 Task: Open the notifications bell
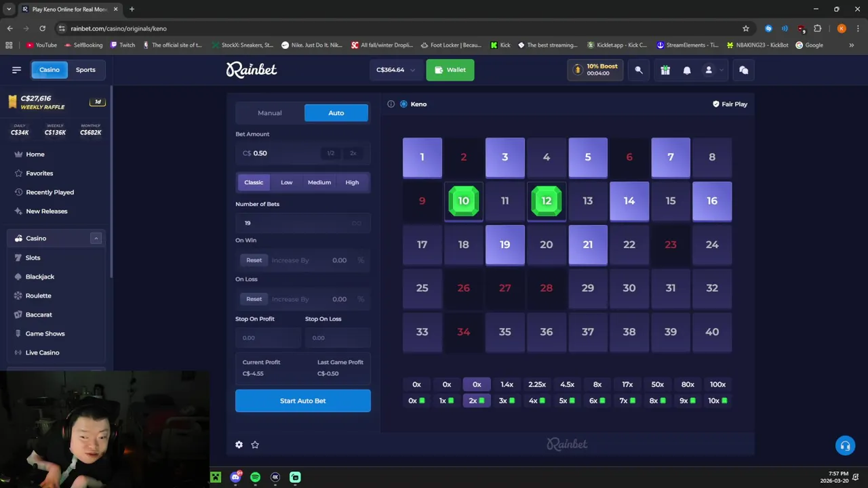click(687, 70)
